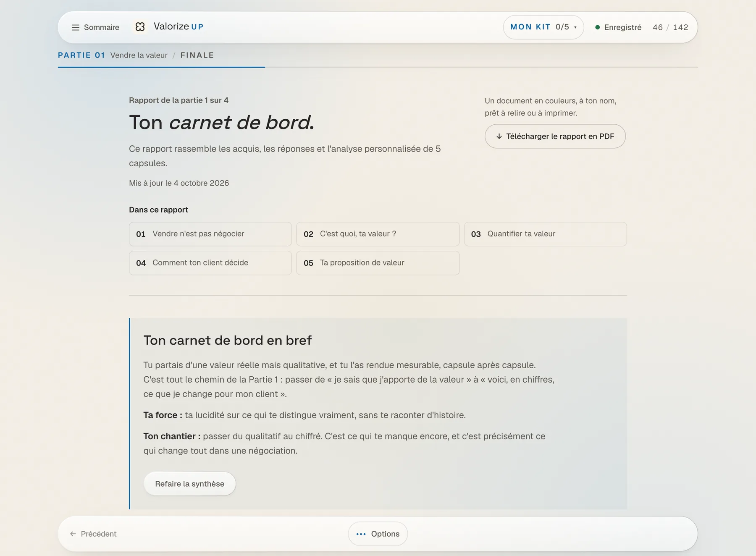The width and height of the screenshot is (756, 556).
Task: Click the three-dots icon in Options
Action: click(361, 534)
